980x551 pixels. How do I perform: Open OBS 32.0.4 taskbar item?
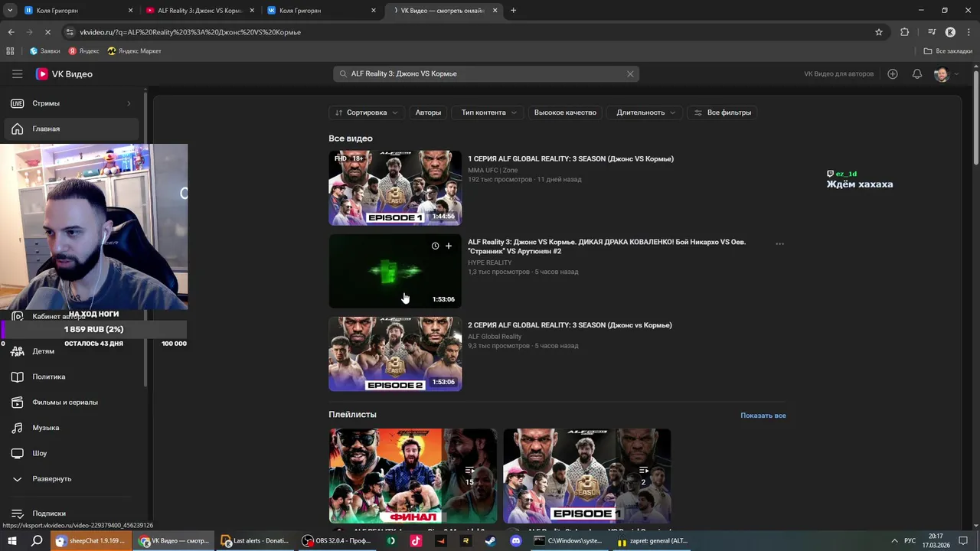pyautogui.click(x=337, y=541)
